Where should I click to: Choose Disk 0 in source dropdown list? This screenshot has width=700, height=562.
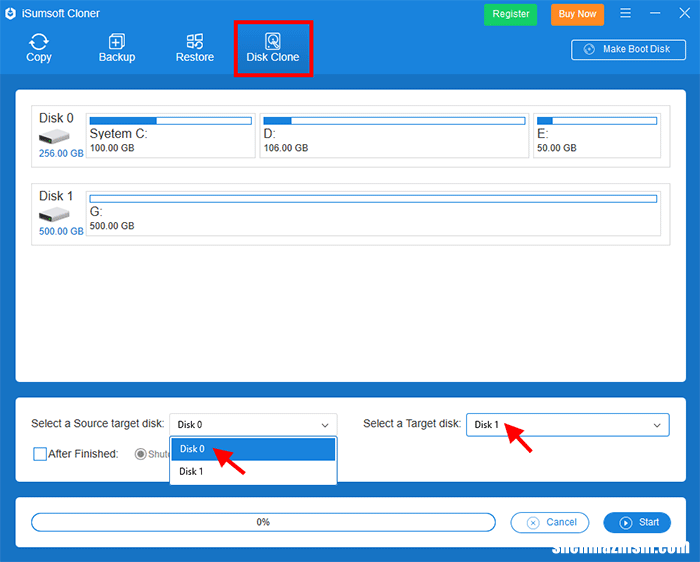point(253,449)
